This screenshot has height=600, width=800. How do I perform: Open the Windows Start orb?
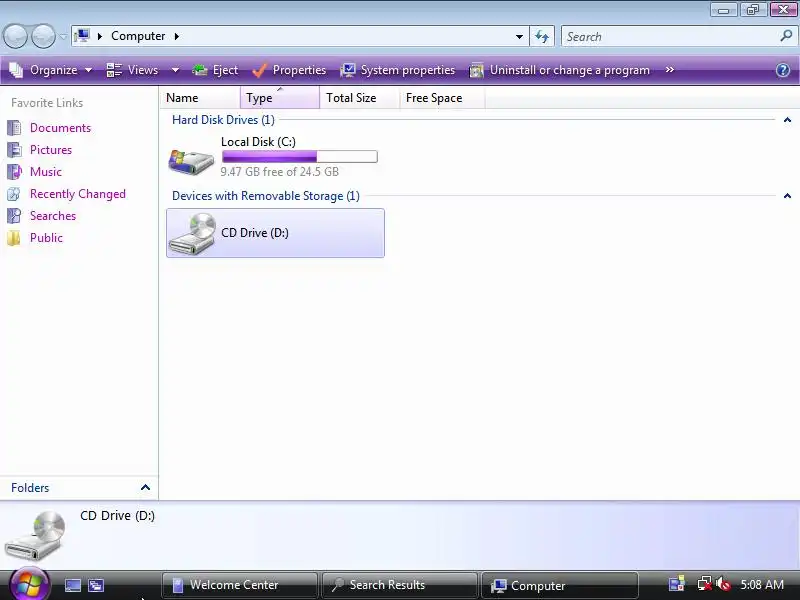[x=29, y=585]
